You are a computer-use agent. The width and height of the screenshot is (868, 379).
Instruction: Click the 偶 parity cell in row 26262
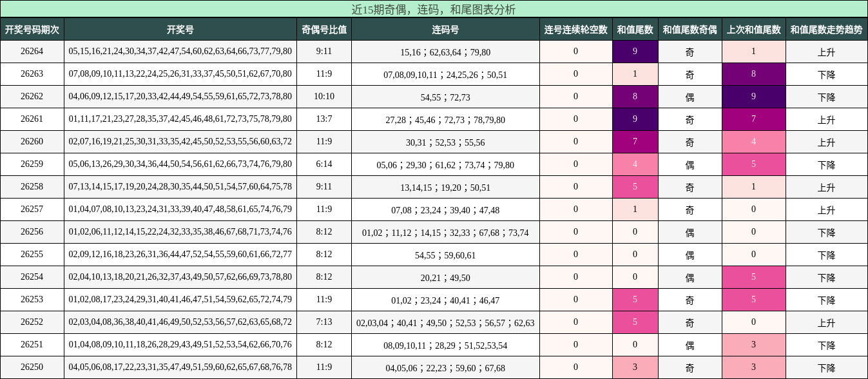click(690, 97)
